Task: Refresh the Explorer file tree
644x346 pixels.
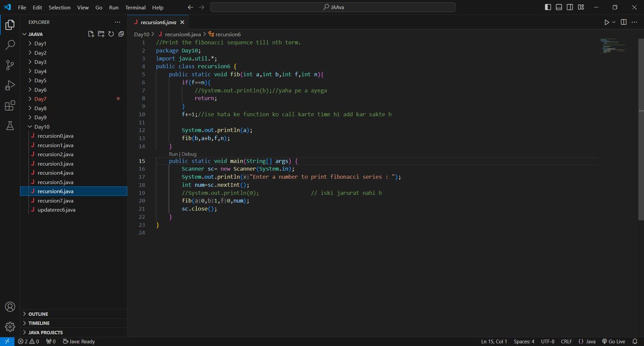Action: 111,34
